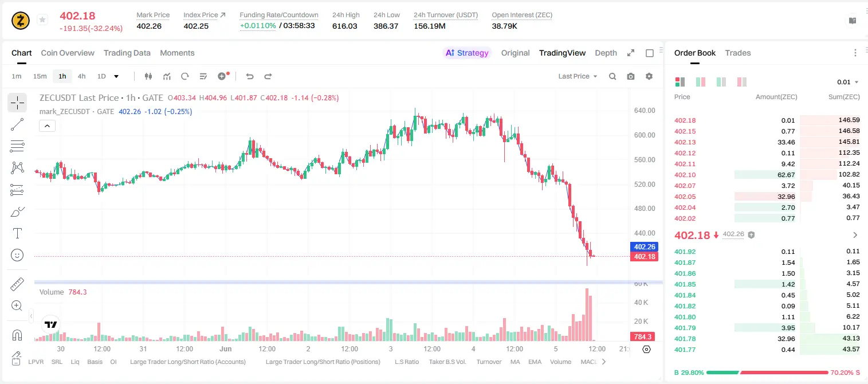This screenshot has height=384, width=868.
Task: Toggle the square layout box
Action: pos(650,53)
